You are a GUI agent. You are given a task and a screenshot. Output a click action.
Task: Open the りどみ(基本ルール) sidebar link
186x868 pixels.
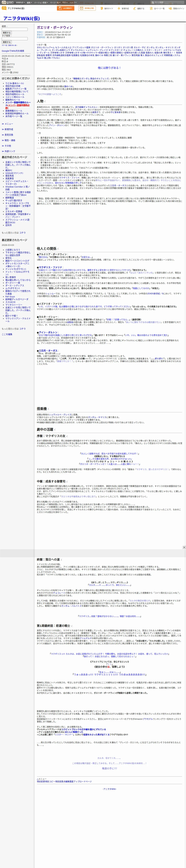14,83
